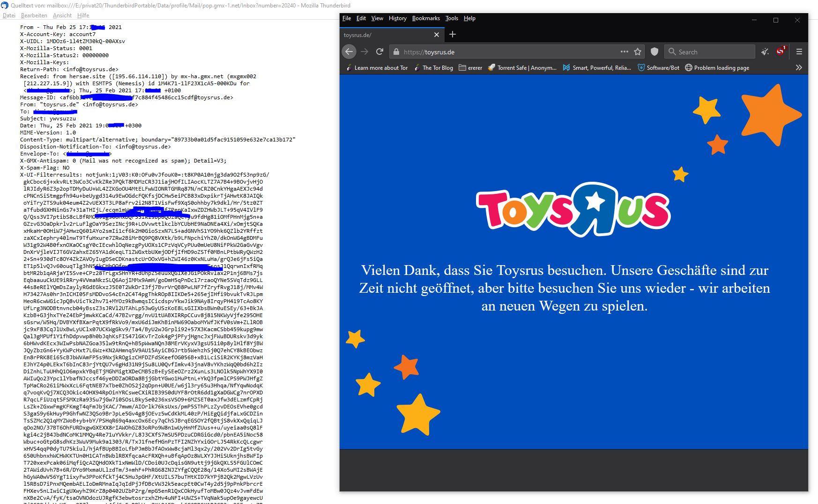Open the browser File menu
The image size is (818, 504).
click(x=347, y=18)
